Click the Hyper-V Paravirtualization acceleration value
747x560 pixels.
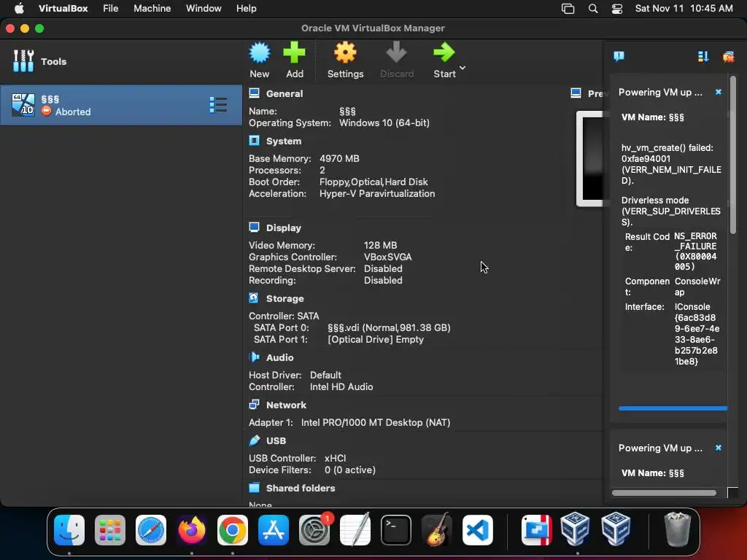coord(377,194)
